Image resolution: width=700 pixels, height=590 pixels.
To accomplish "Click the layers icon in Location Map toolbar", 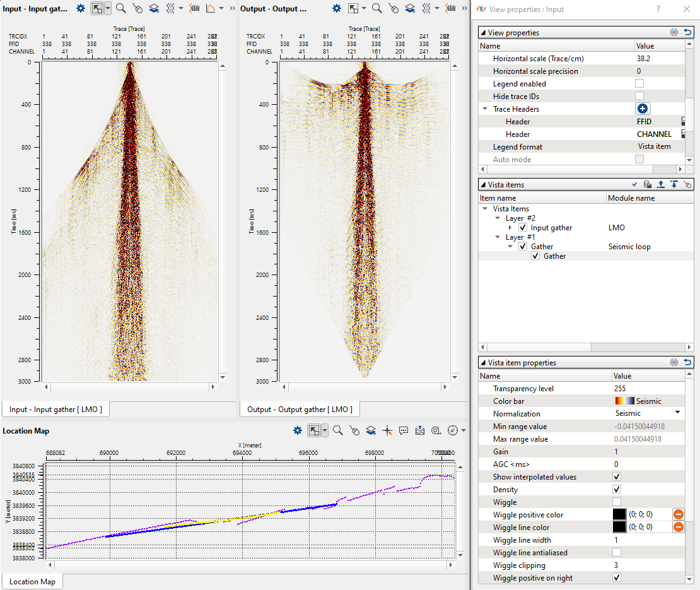I will [x=371, y=430].
